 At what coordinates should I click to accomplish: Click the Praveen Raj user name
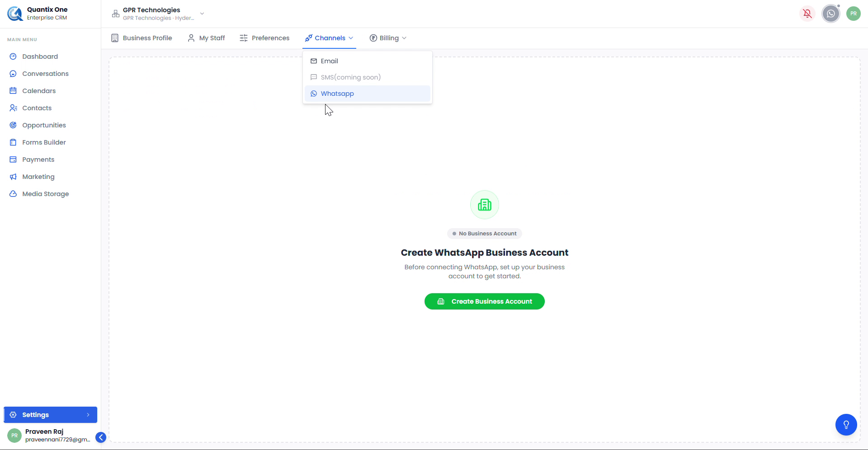click(44, 431)
